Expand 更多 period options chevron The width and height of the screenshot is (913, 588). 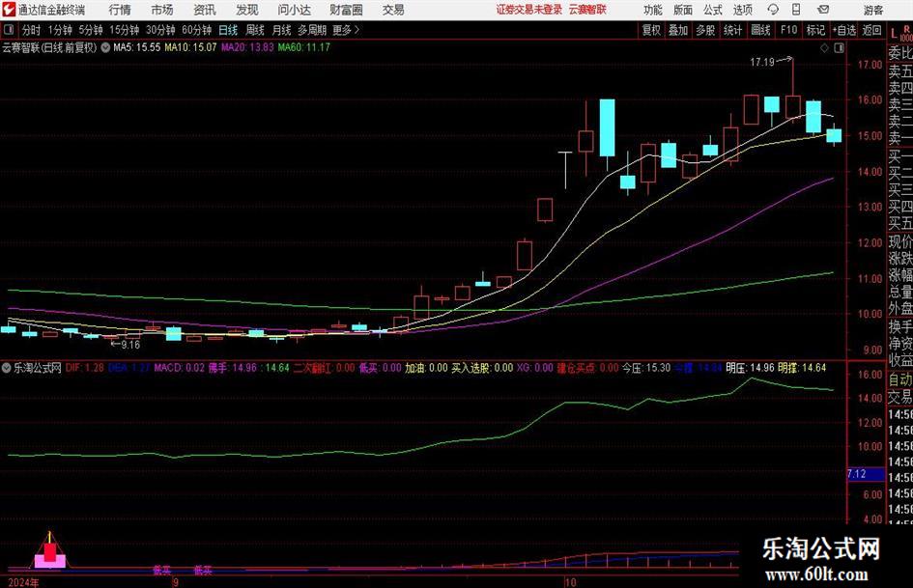point(346,30)
